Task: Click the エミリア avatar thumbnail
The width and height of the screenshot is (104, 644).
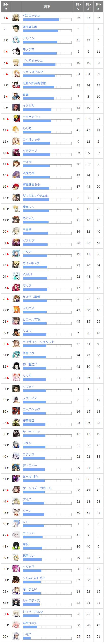Action: (16, 535)
